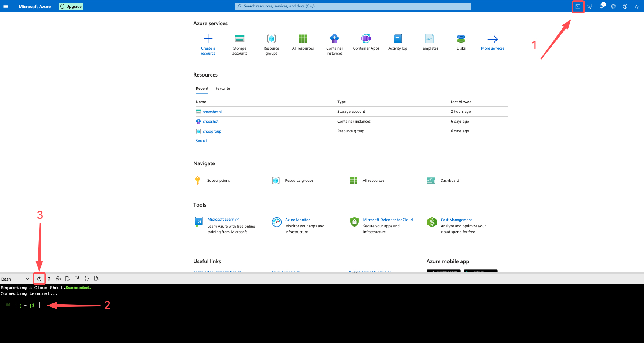Open Activity log service
Viewport: 644px width, 343px height.
click(x=398, y=42)
